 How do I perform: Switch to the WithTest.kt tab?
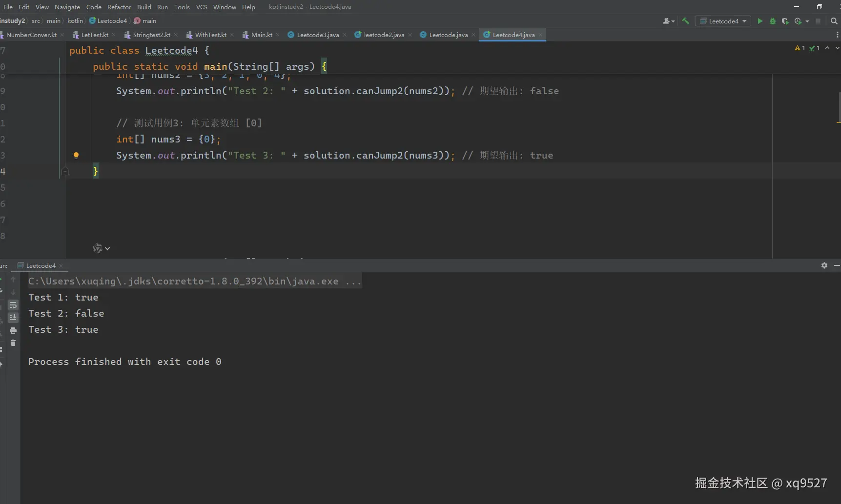coord(210,35)
